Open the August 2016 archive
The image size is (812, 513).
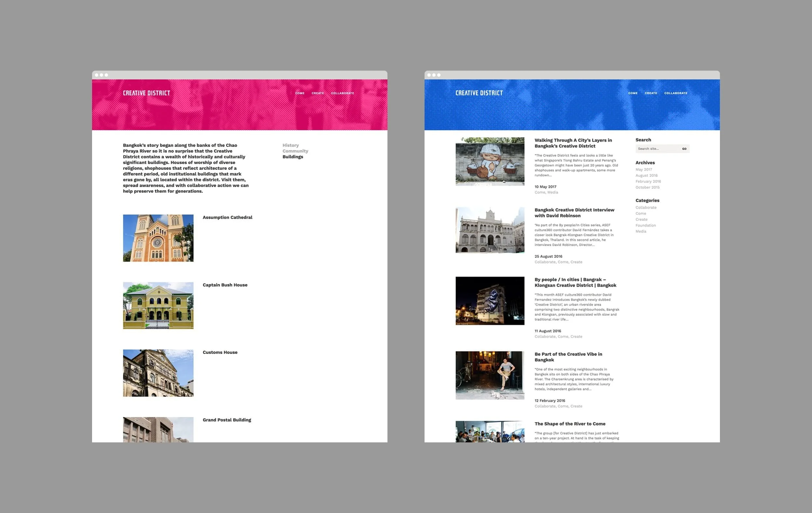point(646,175)
